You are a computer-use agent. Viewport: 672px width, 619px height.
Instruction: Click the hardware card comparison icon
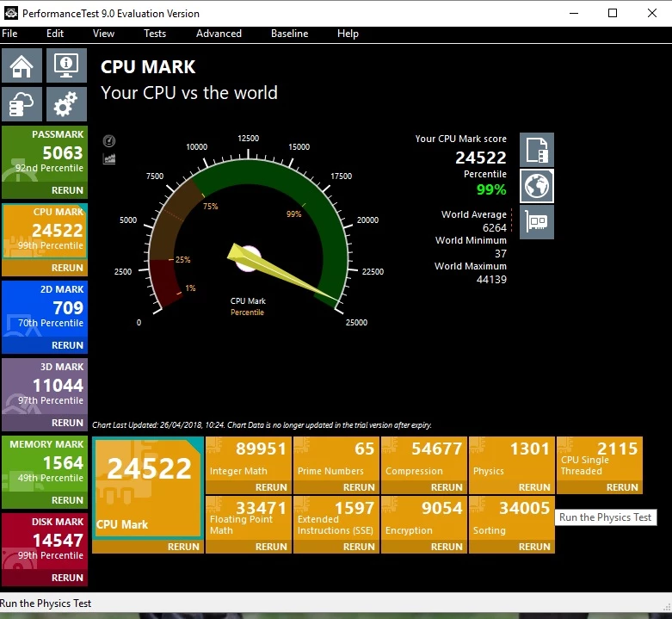point(537,222)
